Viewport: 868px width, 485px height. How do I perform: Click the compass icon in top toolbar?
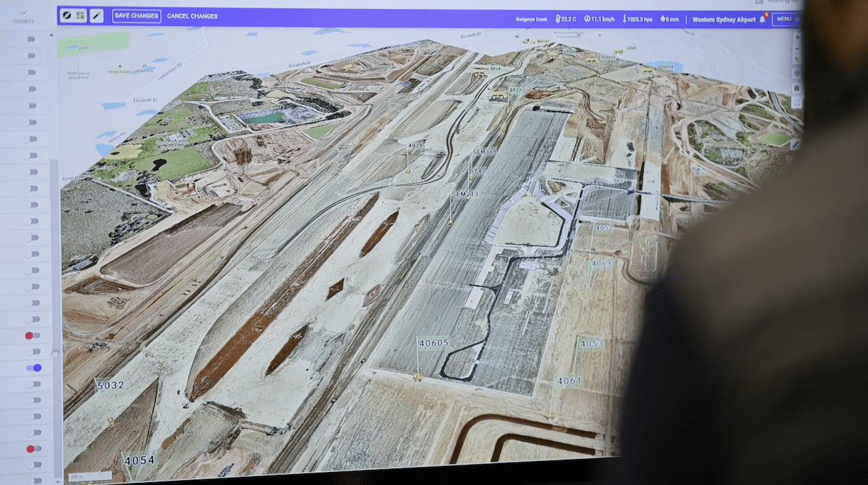pos(67,16)
